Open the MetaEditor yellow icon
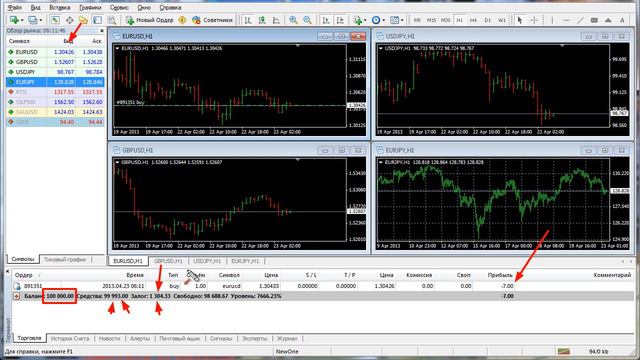 pyautogui.click(x=182, y=20)
